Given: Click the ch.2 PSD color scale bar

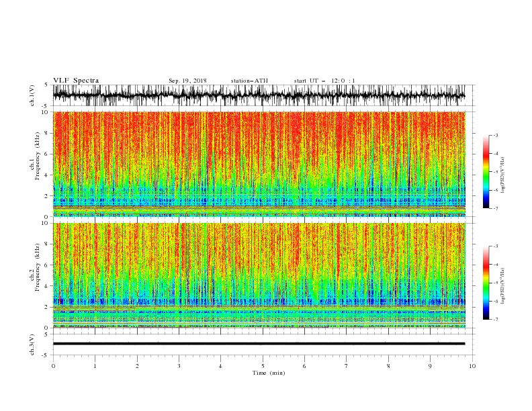Looking at the screenshot, I should pos(486,283).
